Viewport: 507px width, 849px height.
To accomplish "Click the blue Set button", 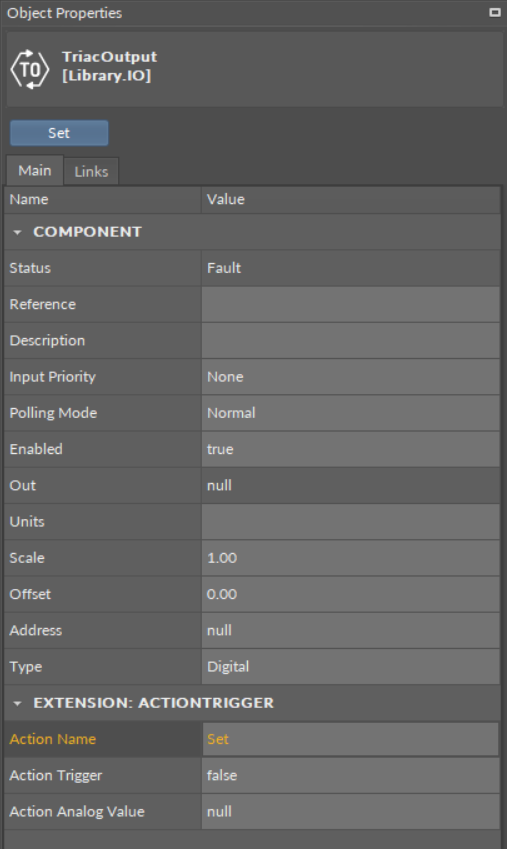I will coord(59,133).
